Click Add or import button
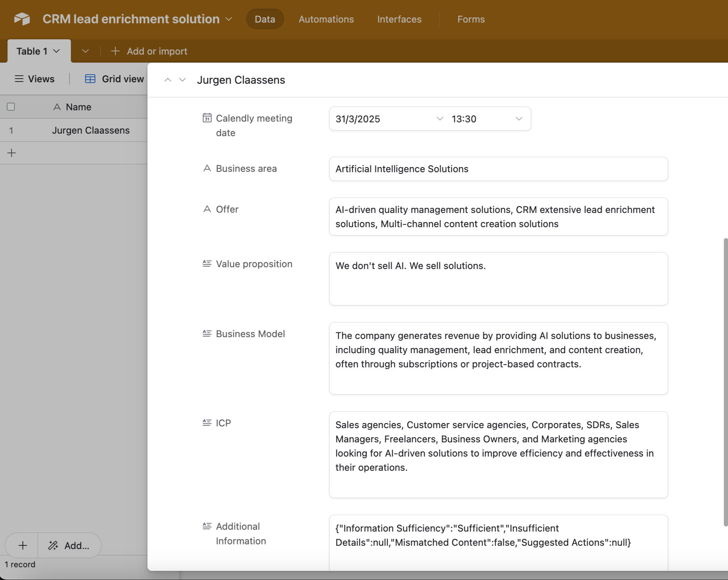This screenshot has width=728, height=580. tap(149, 51)
